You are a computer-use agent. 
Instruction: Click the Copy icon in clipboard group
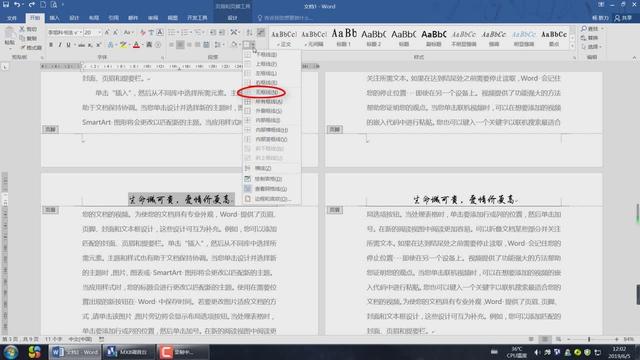click(x=22, y=38)
